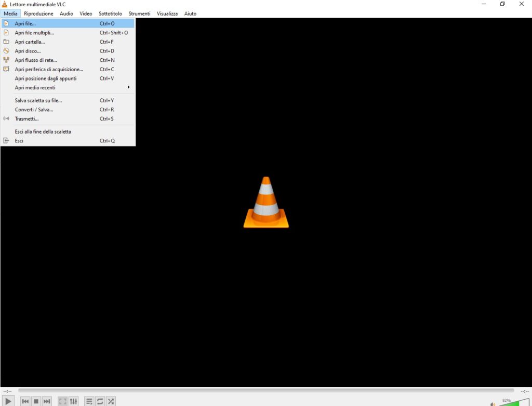The image size is (532, 406).
Task: Adjust the volume slider at 82%
Action: click(514, 402)
